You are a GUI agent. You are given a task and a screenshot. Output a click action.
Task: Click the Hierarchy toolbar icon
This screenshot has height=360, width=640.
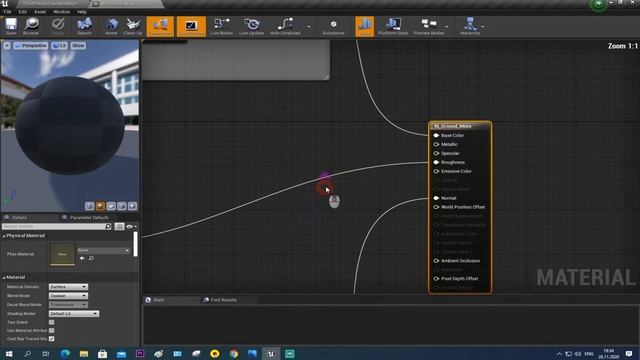click(x=470, y=26)
